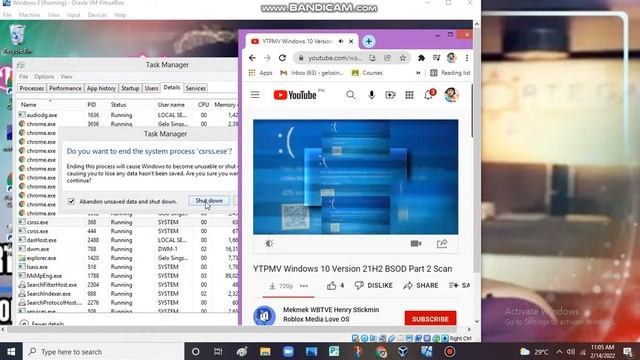Open Reading list panel
This screenshot has width=640, height=360.
click(x=450, y=73)
